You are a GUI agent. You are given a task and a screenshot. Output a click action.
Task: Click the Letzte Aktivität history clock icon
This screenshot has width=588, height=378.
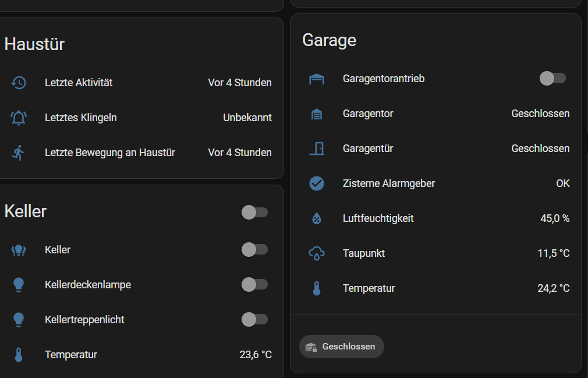pos(19,83)
